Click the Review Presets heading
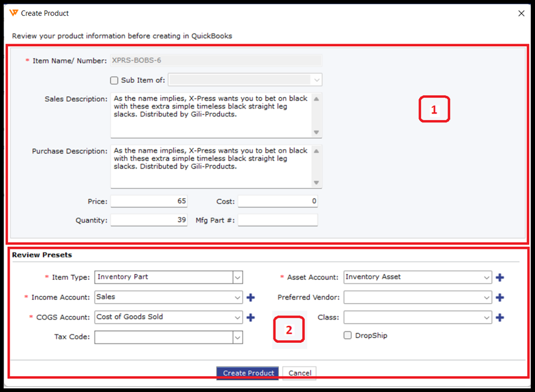 click(42, 255)
